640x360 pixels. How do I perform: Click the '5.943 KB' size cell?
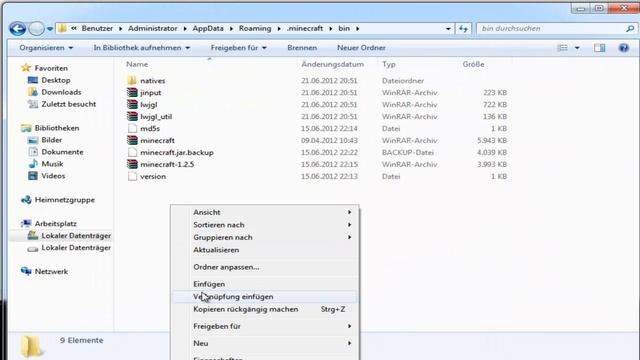[492, 140]
